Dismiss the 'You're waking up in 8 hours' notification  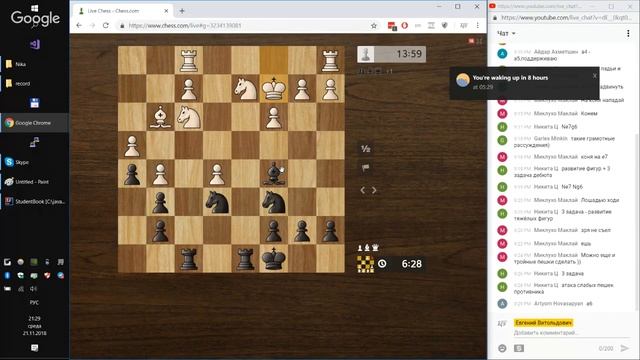pyautogui.click(x=595, y=76)
